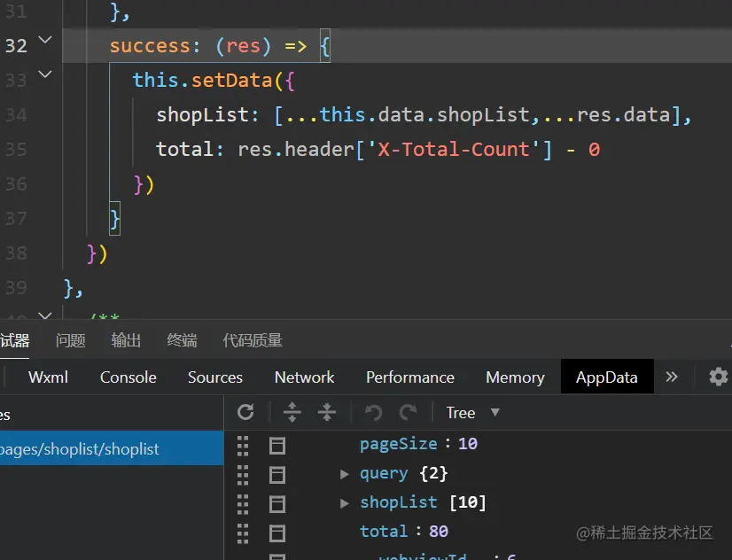Grab drag handle of total row
This screenshot has width=732, height=560.
pyautogui.click(x=243, y=533)
